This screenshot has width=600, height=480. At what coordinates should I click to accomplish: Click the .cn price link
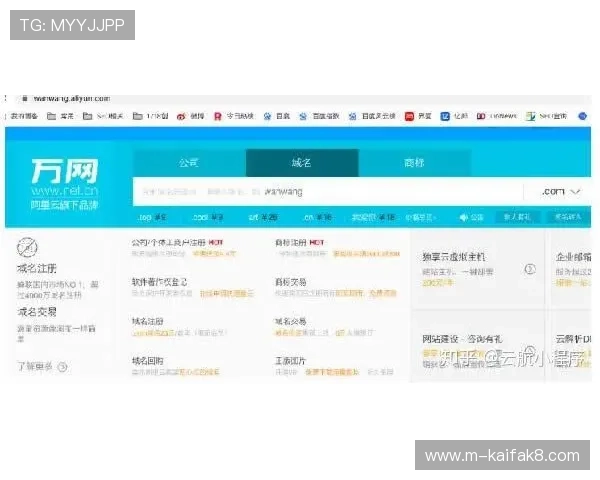(317, 217)
